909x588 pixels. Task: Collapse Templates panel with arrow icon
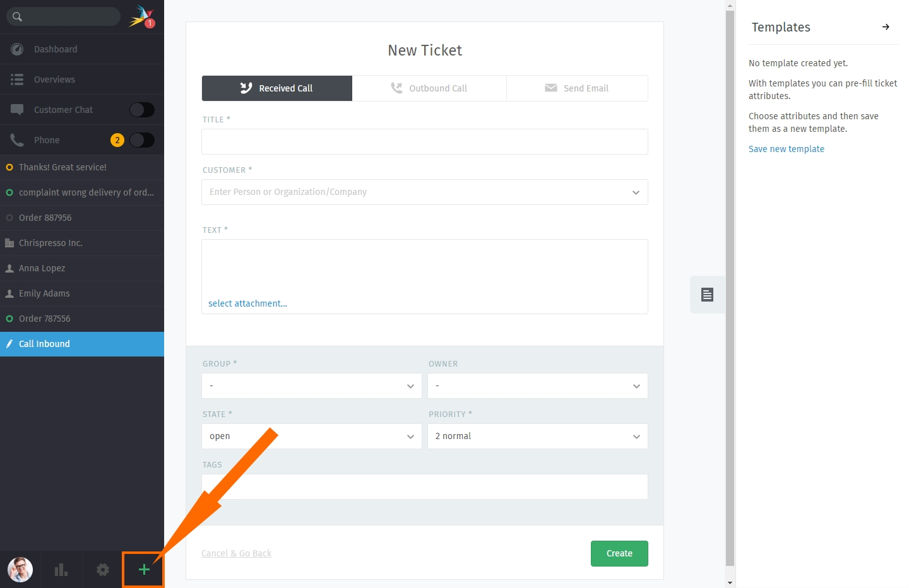[886, 27]
